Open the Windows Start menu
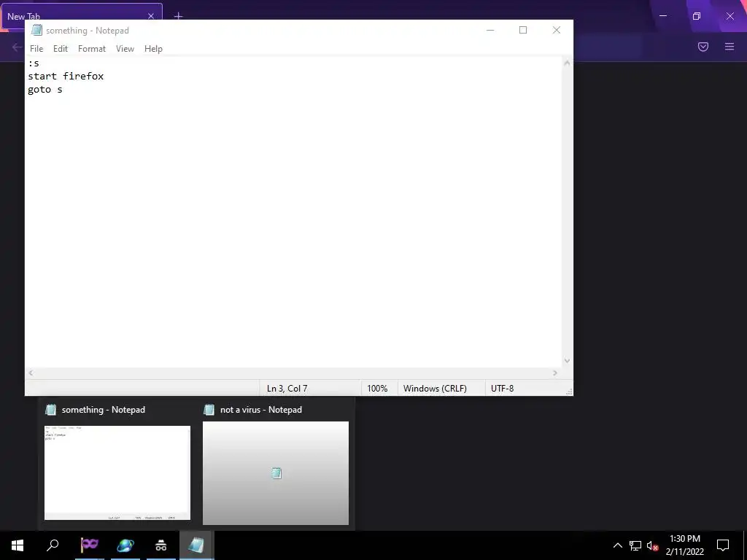The width and height of the screenshot is (747, 560). (18, 545)
